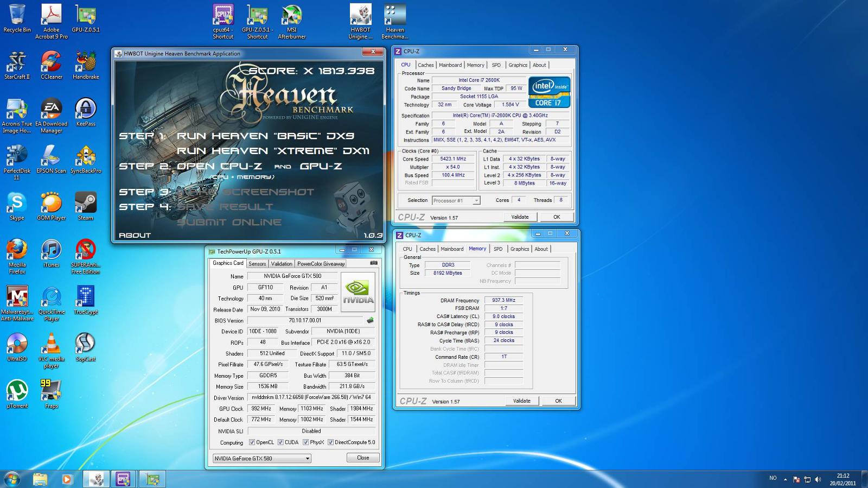
Task: Click Validate in top CPU-Z window
Action: pos(520,217)
